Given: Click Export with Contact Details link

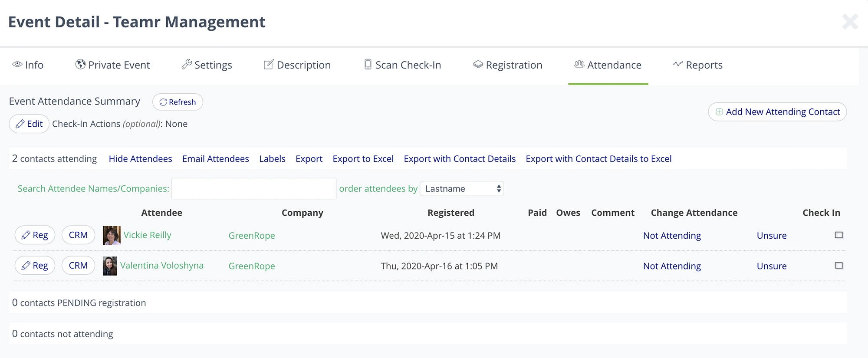Looking at the screenshot, I should [x=460, y=159].
